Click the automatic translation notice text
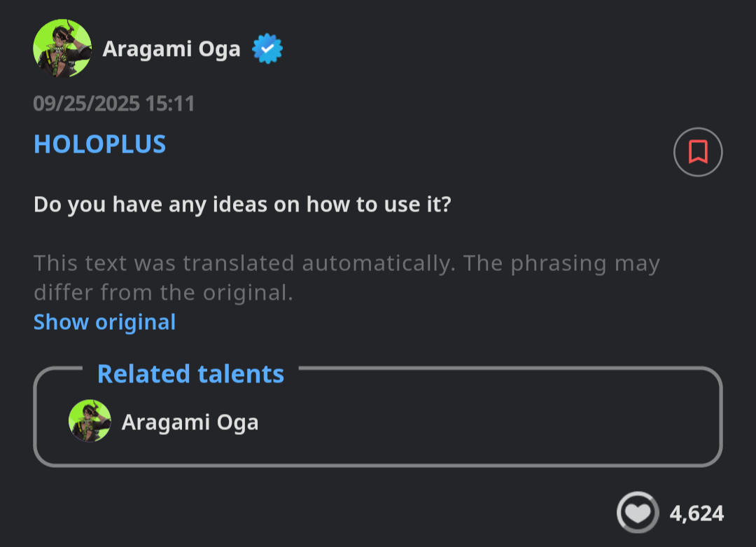The height and width of the screenshot is (547, 756). click(346, 264)
